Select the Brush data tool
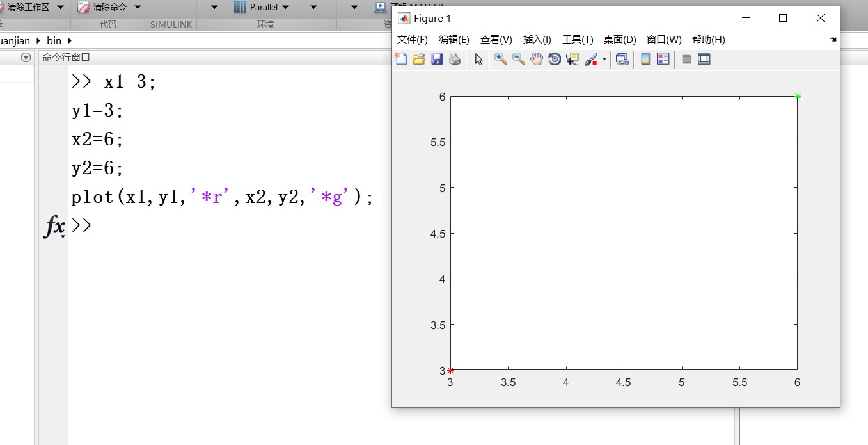 tap(591, 60)
